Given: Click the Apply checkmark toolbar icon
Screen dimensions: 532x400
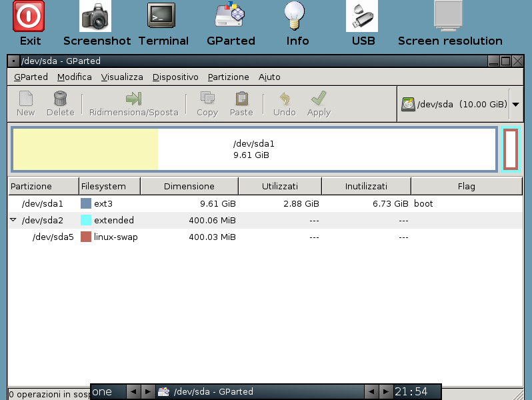Looking at the screenshot, I should pos(319,99).
